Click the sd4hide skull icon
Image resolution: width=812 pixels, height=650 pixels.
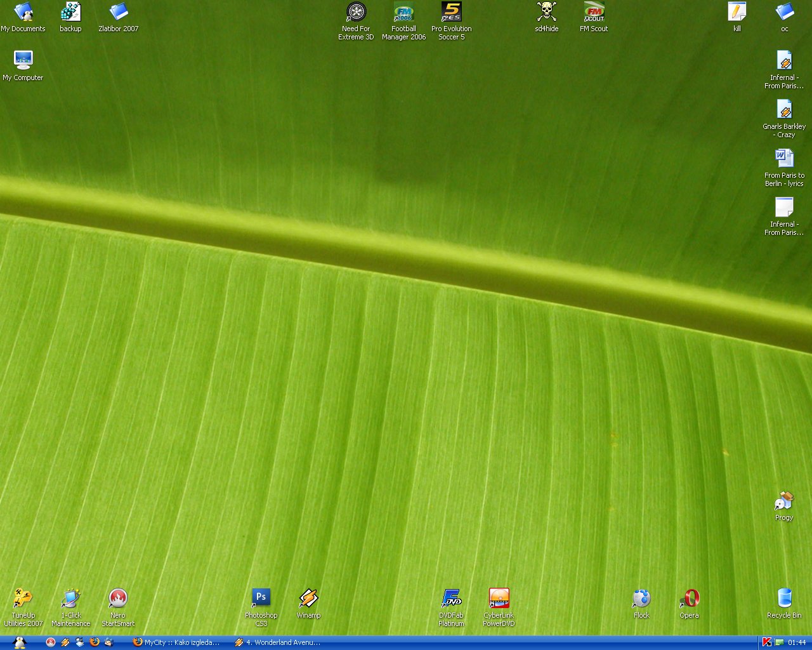[546, 12]
